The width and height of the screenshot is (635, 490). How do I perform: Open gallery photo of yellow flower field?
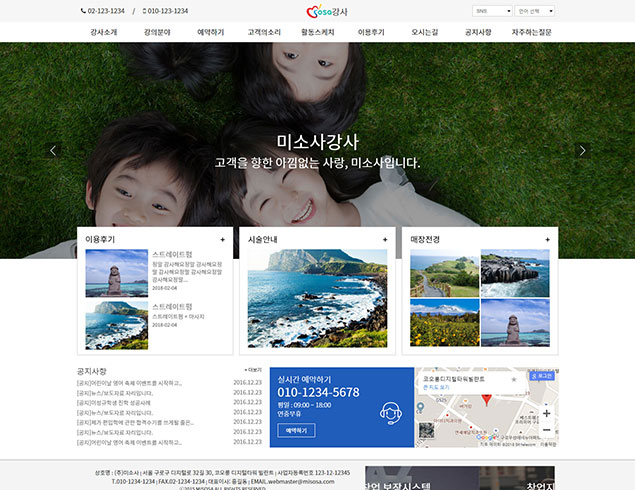[444, 323]
